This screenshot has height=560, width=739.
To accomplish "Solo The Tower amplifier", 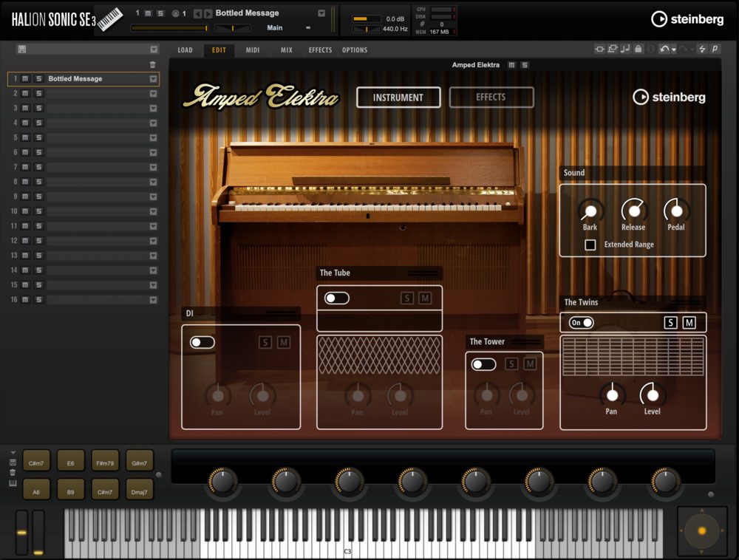I will pyautogui.click(x=511, y=363).
